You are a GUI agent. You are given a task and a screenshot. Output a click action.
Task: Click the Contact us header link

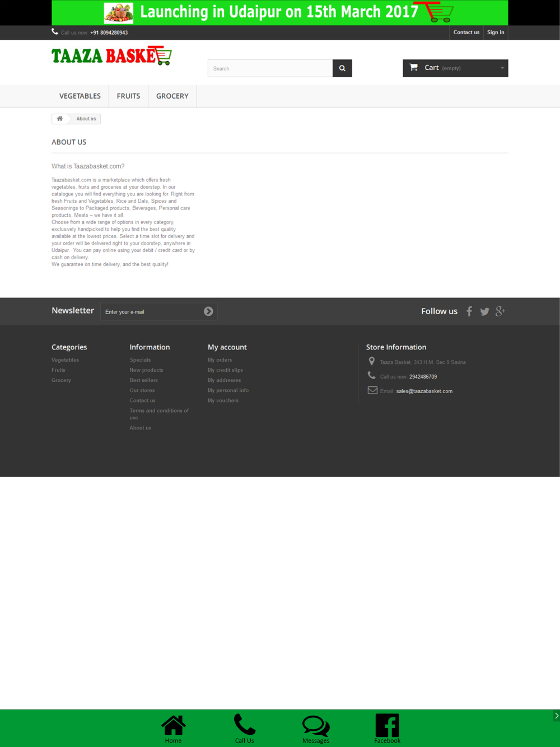(466, 32)
